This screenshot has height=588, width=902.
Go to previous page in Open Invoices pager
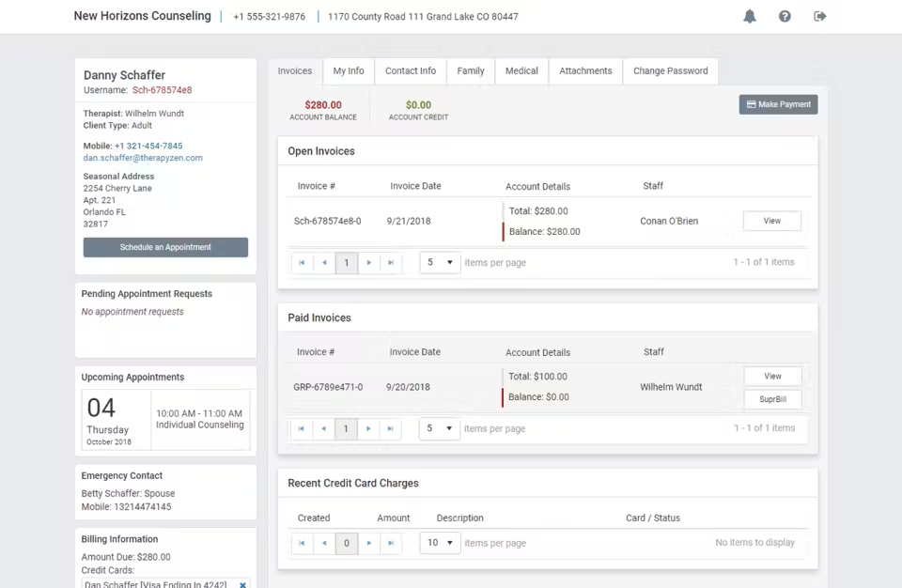(324, 262)
